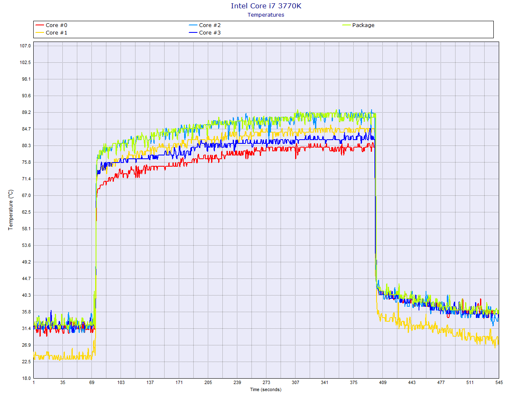Screen dimensions: 532x399
Task: Click the 58.1 y-axis value
Action: pos(27,229)
